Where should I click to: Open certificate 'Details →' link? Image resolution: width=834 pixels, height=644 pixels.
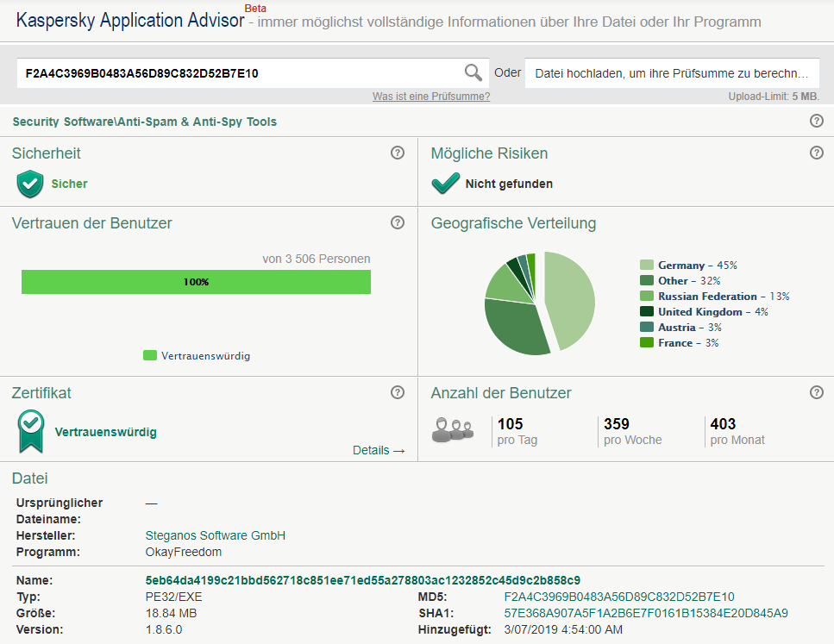tap(379, 450)
